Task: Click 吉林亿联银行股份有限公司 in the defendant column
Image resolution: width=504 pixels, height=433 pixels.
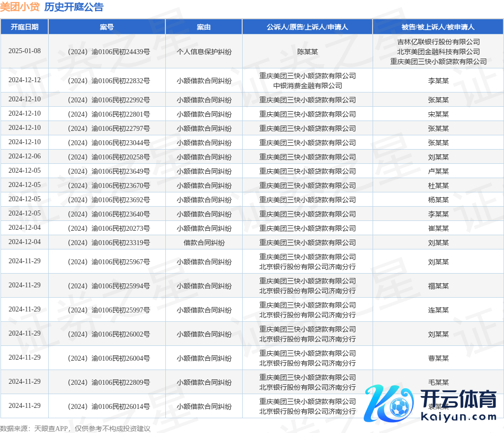Action: [438, 42]
